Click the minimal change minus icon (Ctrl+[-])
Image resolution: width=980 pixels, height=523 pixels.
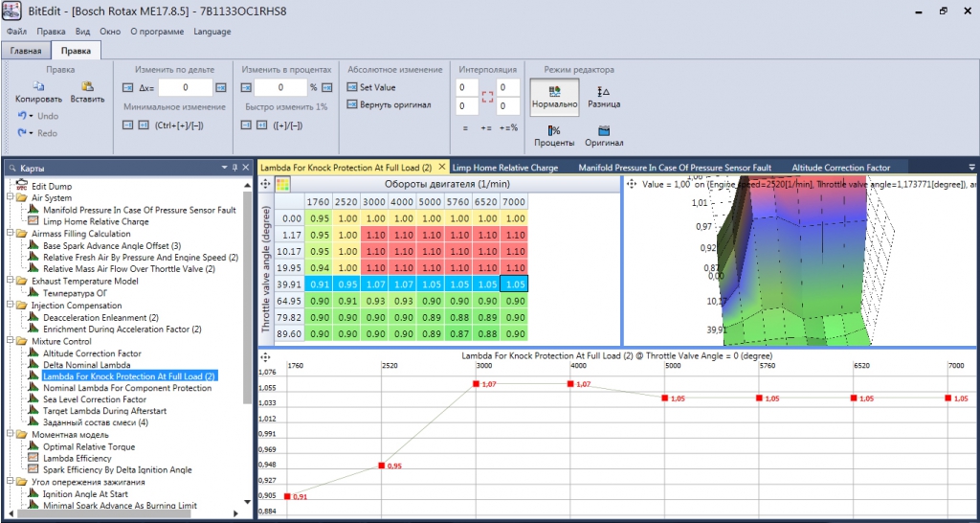(x=128, y=125)
